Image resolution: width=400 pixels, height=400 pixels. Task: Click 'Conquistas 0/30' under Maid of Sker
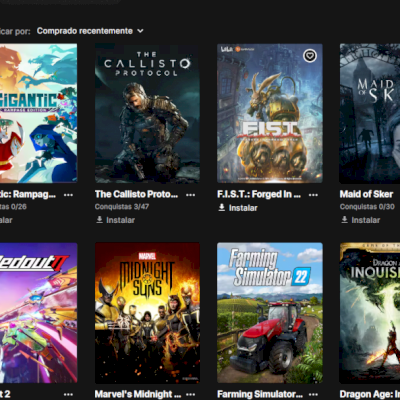pos(367,207)
